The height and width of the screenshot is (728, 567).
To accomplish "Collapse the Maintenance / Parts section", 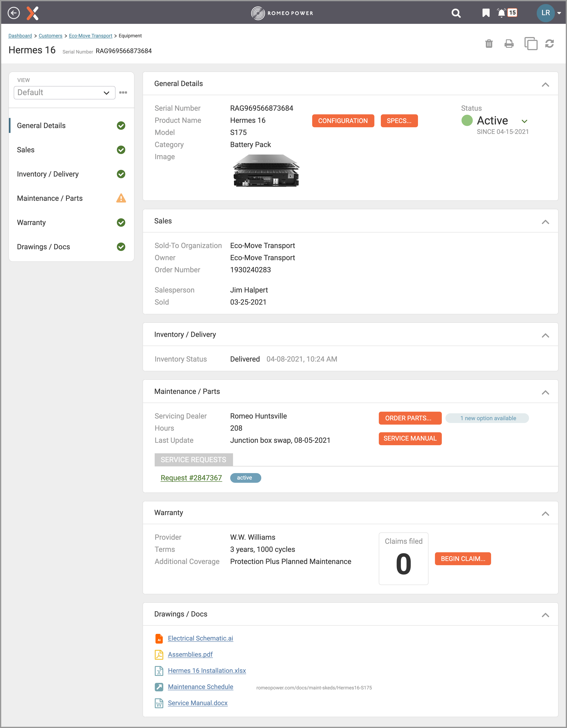I will (545, 392).
